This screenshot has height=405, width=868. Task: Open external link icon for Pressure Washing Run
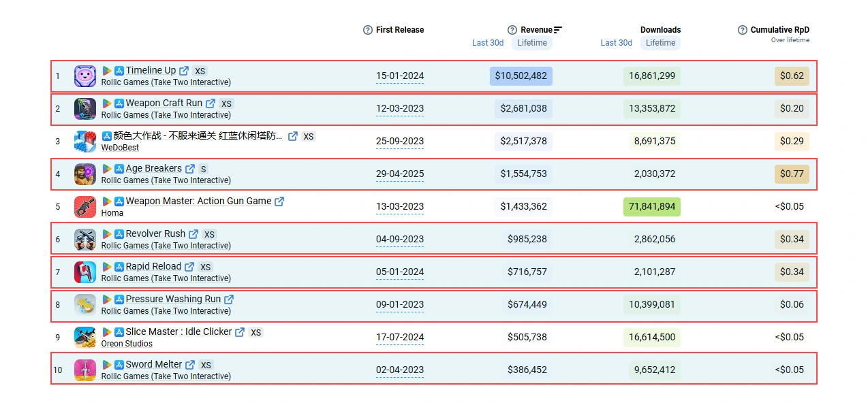click(228, 299)
